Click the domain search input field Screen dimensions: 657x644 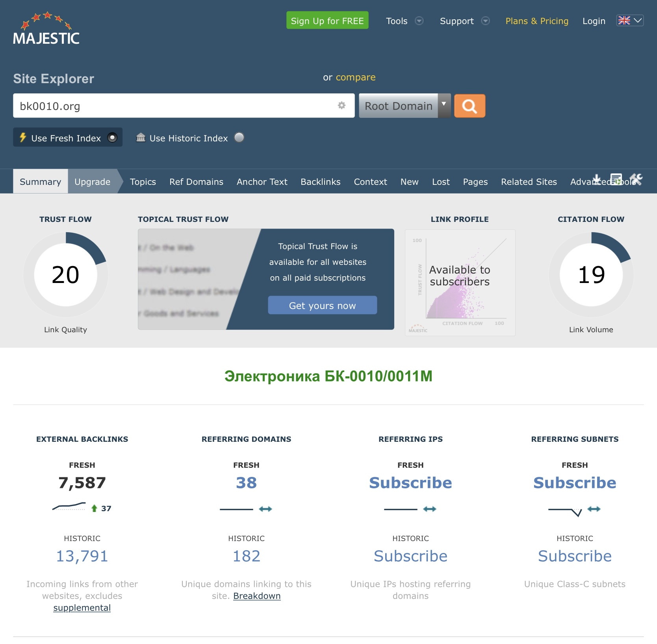click(x=184, y=106)
